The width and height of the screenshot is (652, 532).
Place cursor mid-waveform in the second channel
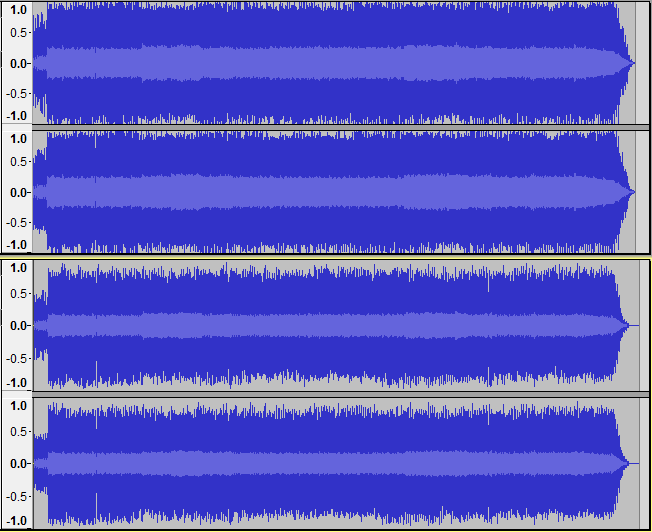[x=330, y=191]
